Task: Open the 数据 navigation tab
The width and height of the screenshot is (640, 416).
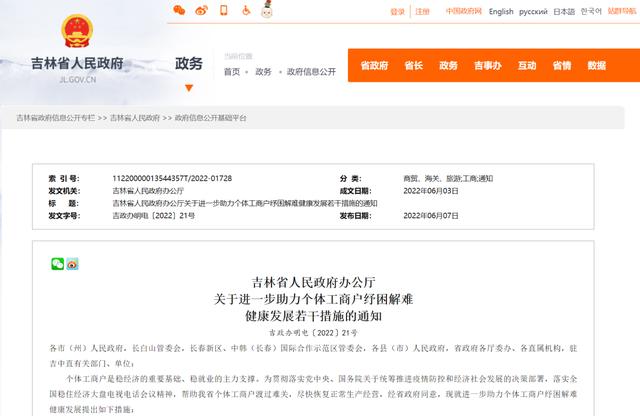Action: 596,65
